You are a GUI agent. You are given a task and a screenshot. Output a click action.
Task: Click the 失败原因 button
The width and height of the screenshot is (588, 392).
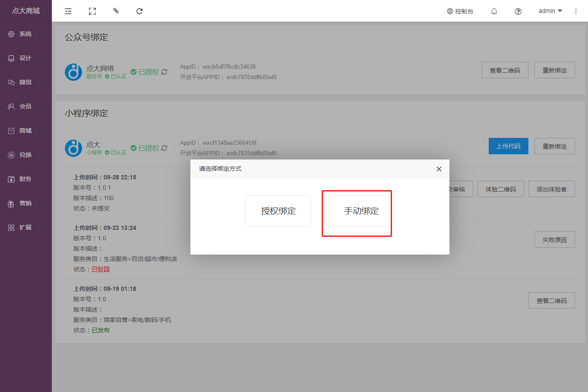coord(555,239)
